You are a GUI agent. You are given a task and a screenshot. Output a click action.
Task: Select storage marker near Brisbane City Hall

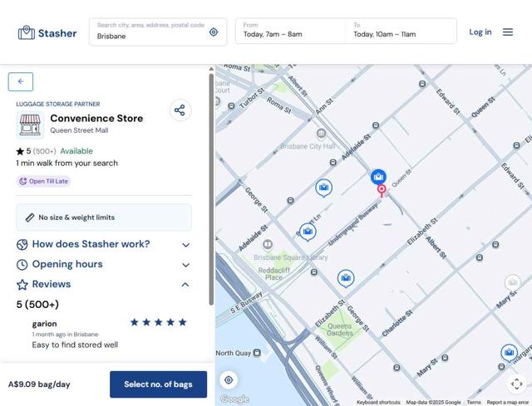click(x=323, y=188)
